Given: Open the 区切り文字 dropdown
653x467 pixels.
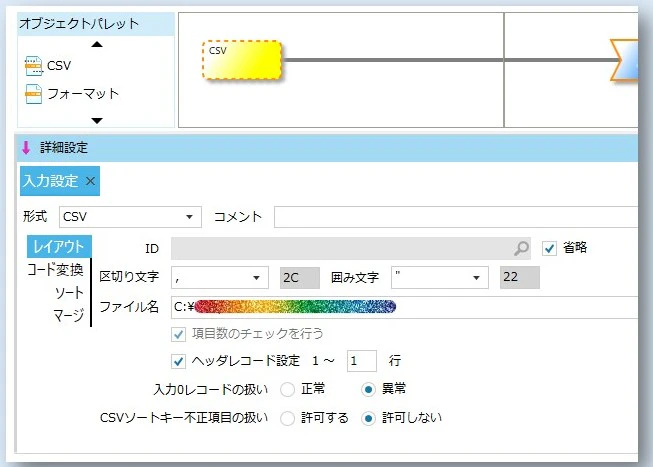Looking at the screenshot, I should coord(220,277).
